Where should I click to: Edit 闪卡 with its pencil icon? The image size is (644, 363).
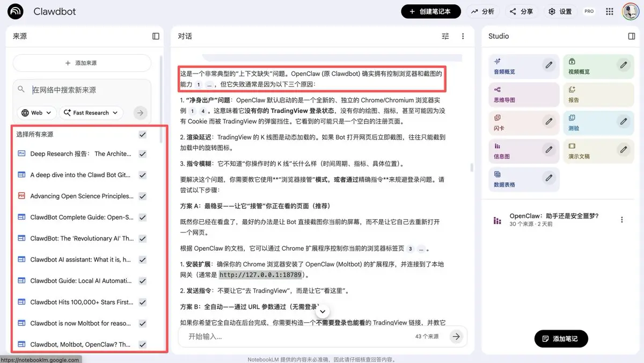click(549, 121)
